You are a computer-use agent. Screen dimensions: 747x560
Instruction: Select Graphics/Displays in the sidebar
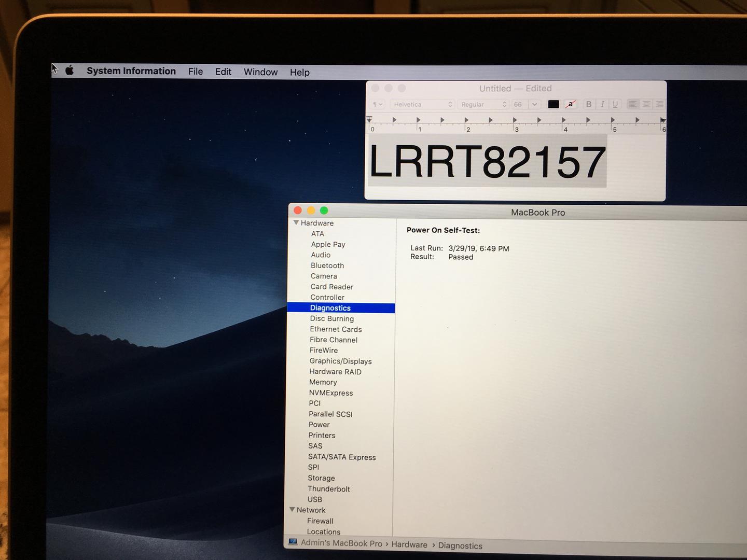(340, 361)
